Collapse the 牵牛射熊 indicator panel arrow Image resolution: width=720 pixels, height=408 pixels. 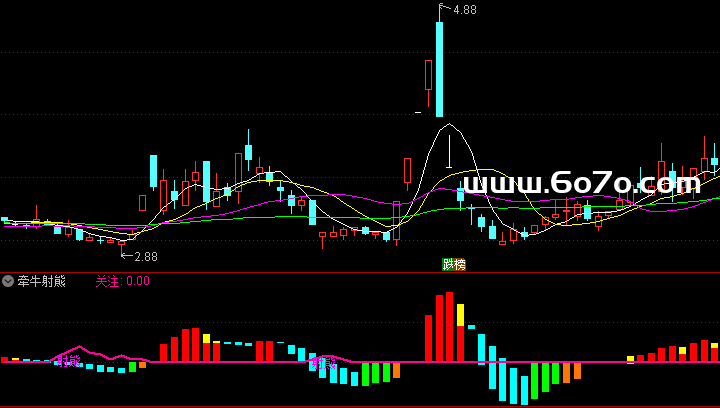point(8,281)
